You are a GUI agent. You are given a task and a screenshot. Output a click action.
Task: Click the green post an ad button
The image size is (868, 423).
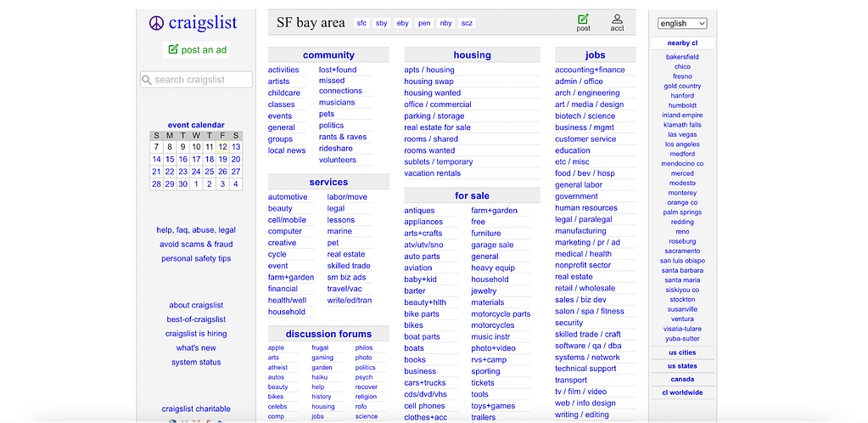(197, 49)
